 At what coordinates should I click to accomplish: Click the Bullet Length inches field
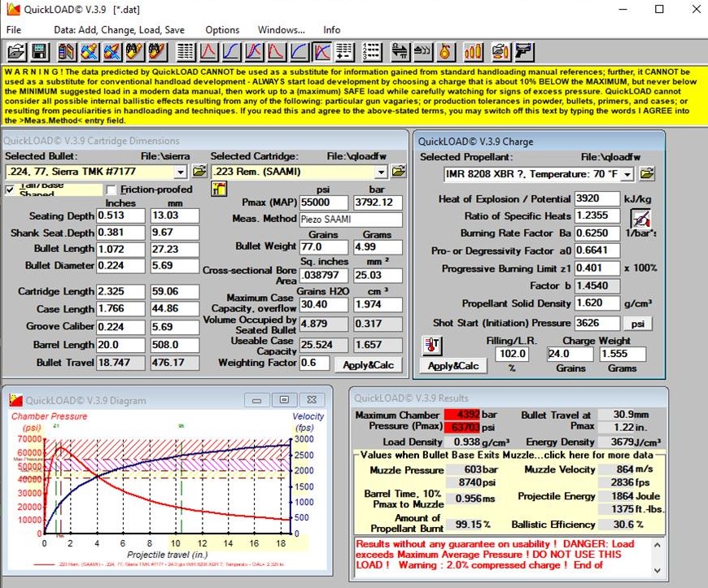[120, 249]
